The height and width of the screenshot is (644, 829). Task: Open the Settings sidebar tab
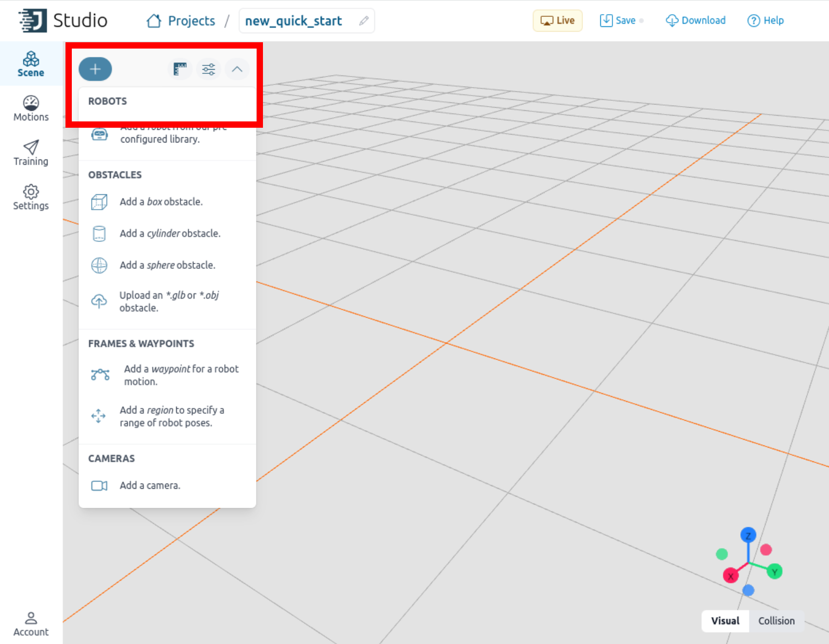pyautogui.click(x=31, y=197)
